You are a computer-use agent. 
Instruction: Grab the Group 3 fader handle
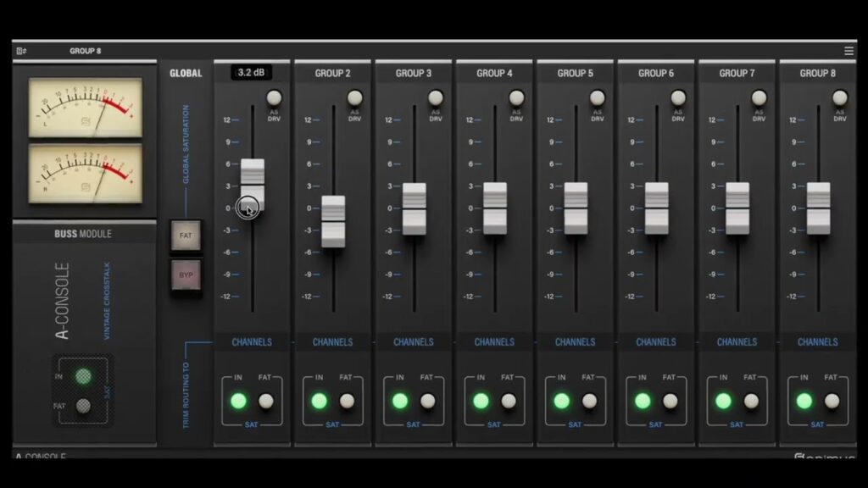(x=414, y=208)
